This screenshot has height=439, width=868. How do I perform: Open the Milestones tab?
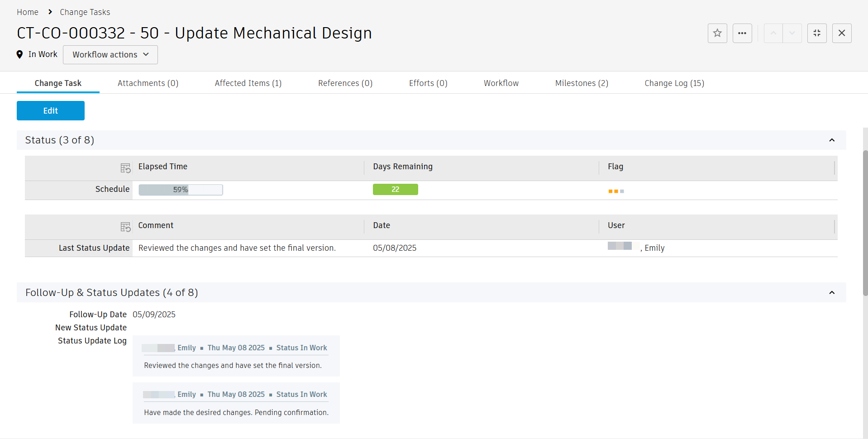[x=582, y=83]
